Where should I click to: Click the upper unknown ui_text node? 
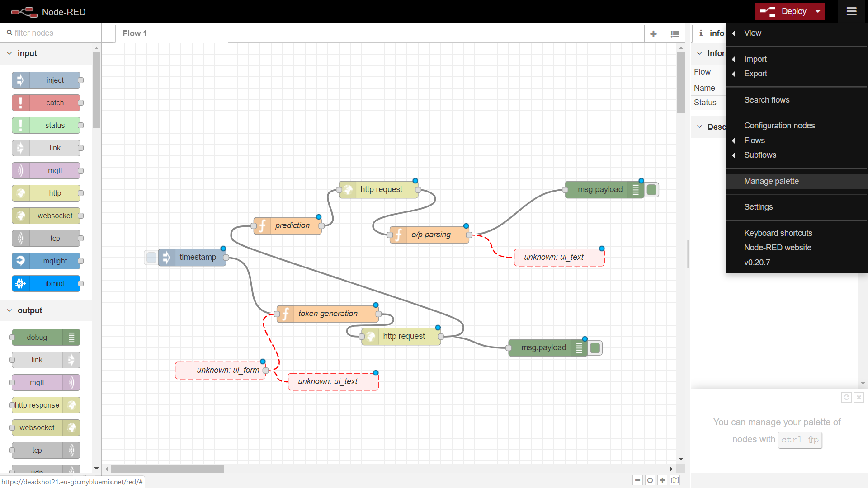click(559, 257)
